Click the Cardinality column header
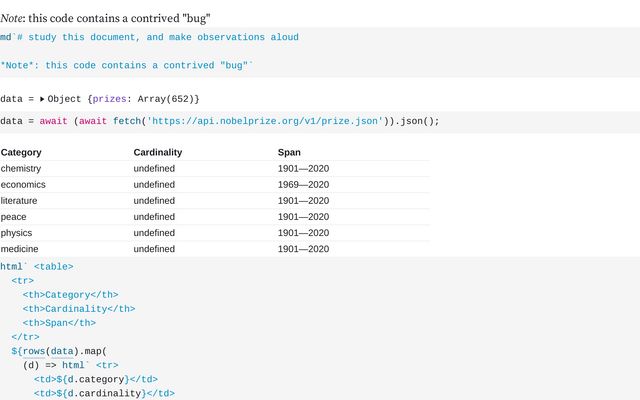This screenshot has width=640, height=400. [158, 152]
